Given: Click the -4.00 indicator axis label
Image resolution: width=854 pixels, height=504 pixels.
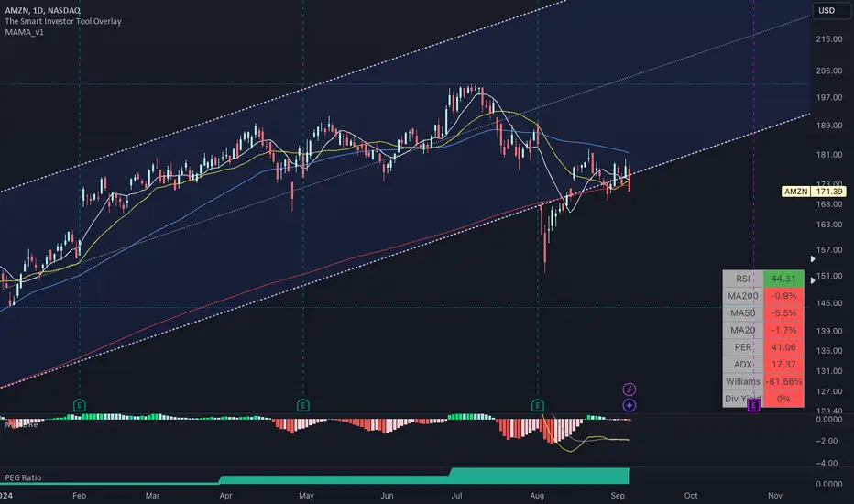Looking at the screenshot, I should click(x=827, y=463).
